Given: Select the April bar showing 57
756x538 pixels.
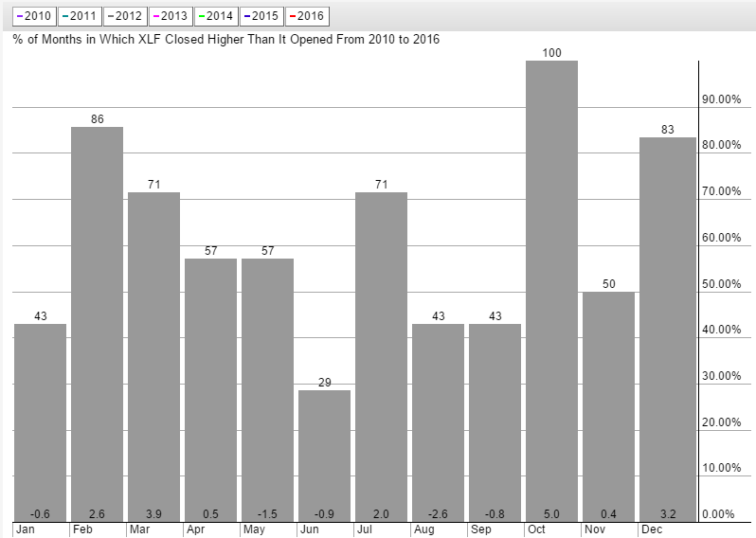Looking at the screenshot, I should tap(210, 390).
